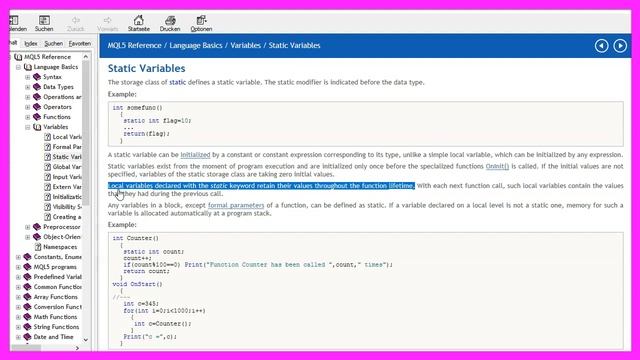Expand the Math Functions tree node

point(18,317)
